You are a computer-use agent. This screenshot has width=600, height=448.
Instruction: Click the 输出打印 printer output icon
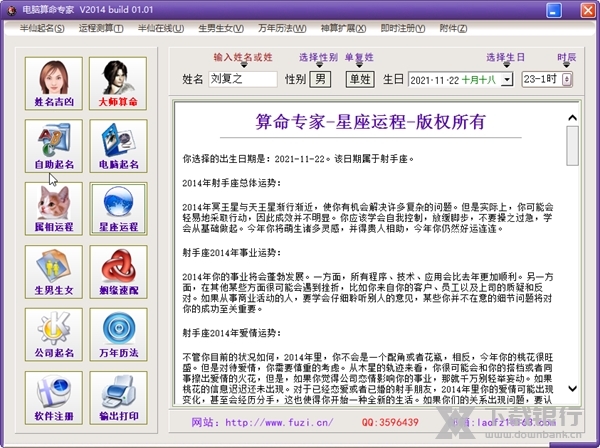tap(118, 398)
